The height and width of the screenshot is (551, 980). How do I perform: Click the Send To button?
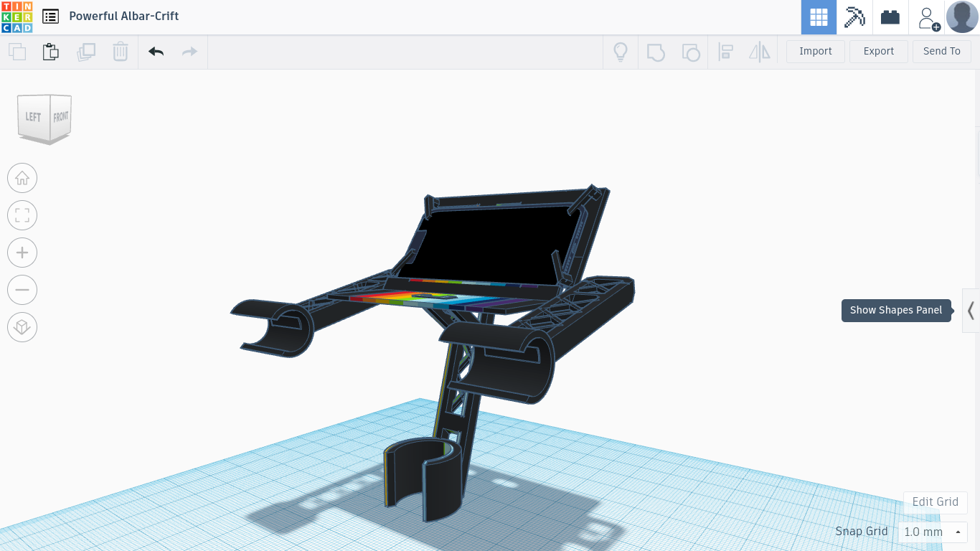tap(942, 52)
